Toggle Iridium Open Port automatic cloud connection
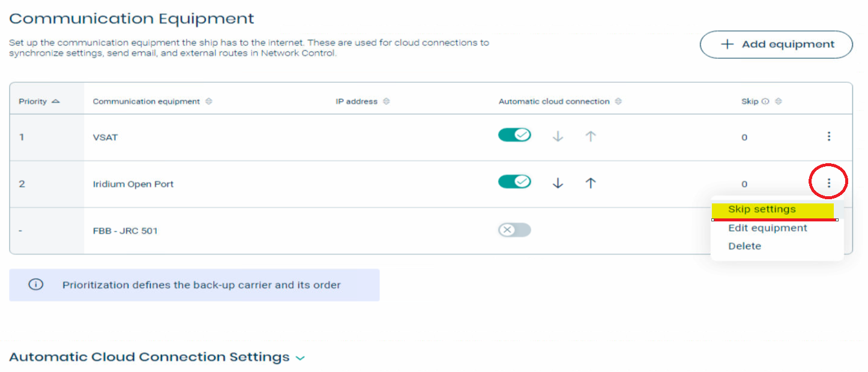This screenshot has height=372, width=868. [x=514, y=181]
